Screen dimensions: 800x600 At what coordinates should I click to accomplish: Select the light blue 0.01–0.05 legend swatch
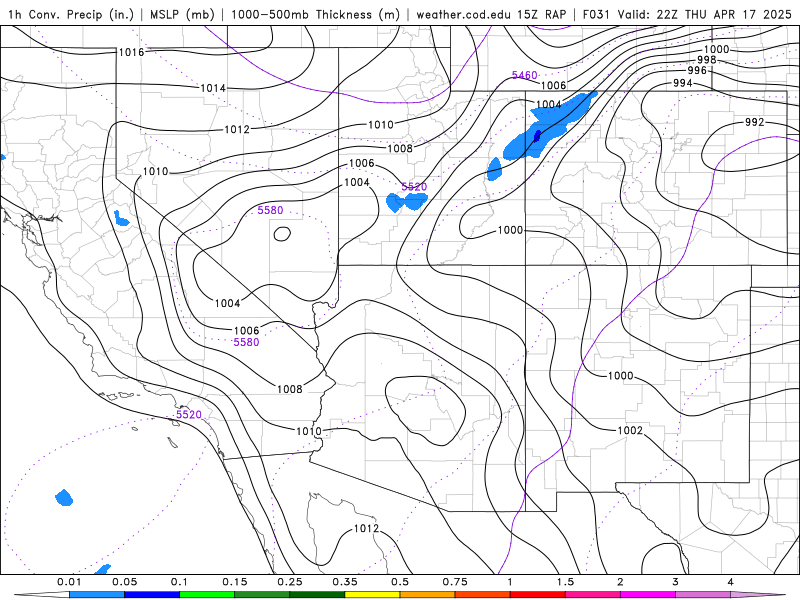(96, 595)
